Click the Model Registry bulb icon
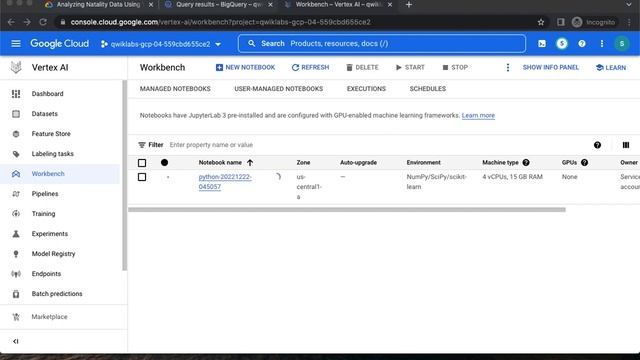The height and width of the screenshot is (360, 640). [x=16, y=254]
